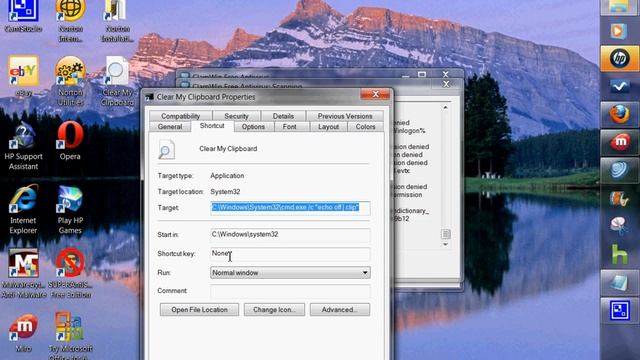Click the Open File Location button
This screenshot has height=360, width=640.
pos(199,309)
